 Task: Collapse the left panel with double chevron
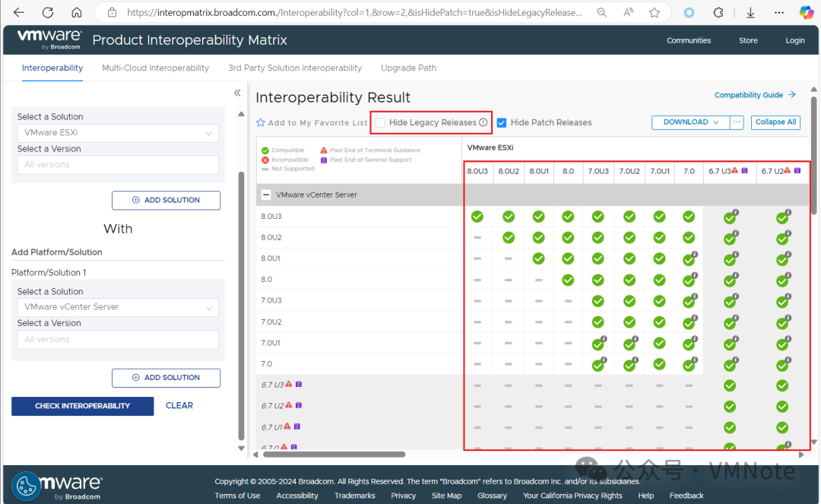pos(237,94)
